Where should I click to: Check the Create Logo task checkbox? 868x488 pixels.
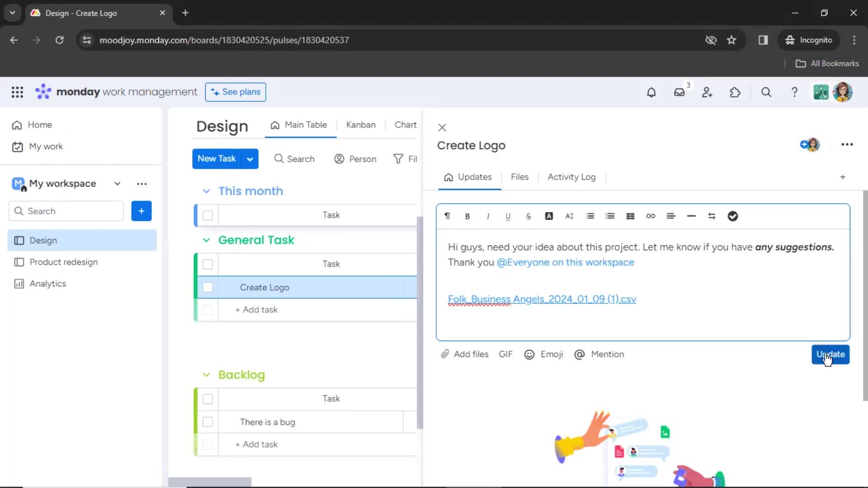coord(208,287)
